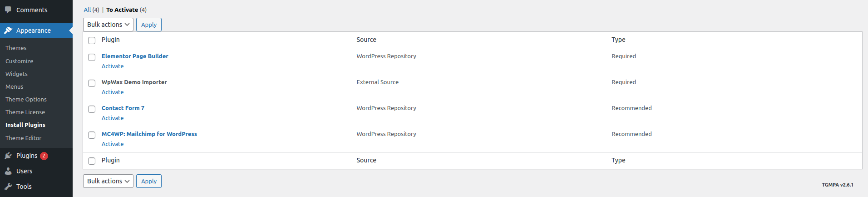Go to the Widgets submenu item
Image resolution: width=868 pixels, height=197 pixels.
pyautogui.click(x=16, y=74)
